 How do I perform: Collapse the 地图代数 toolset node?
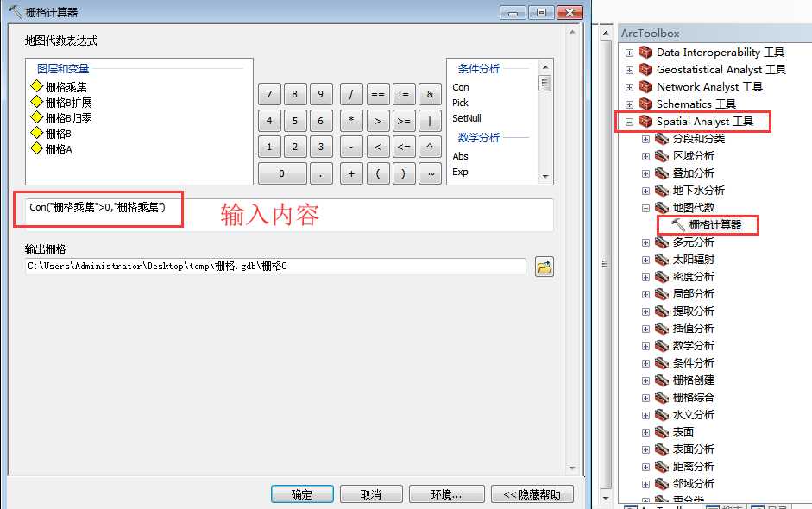645,208
